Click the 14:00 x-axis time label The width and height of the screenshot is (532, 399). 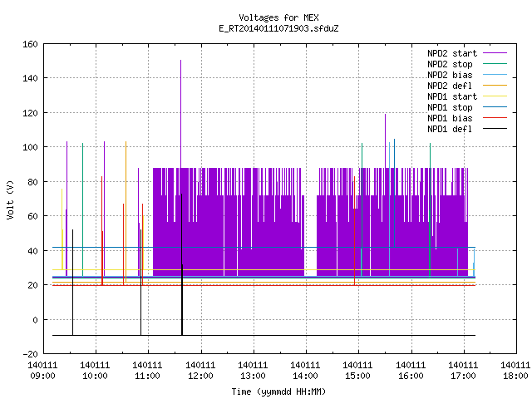click(306, 377)
